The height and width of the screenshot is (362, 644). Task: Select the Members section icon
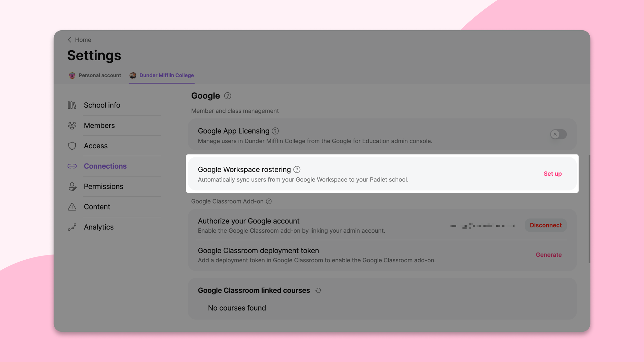coord(72,125)
